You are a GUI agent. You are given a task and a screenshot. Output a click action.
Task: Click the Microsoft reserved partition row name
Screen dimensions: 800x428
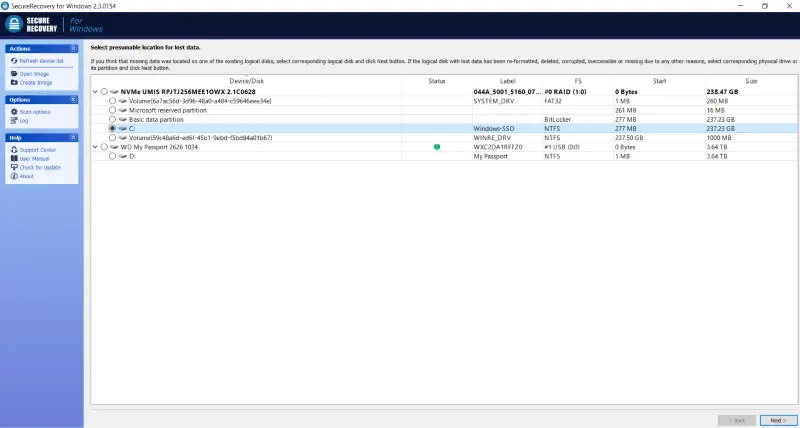pyautogui.click(x=167, y=110)
